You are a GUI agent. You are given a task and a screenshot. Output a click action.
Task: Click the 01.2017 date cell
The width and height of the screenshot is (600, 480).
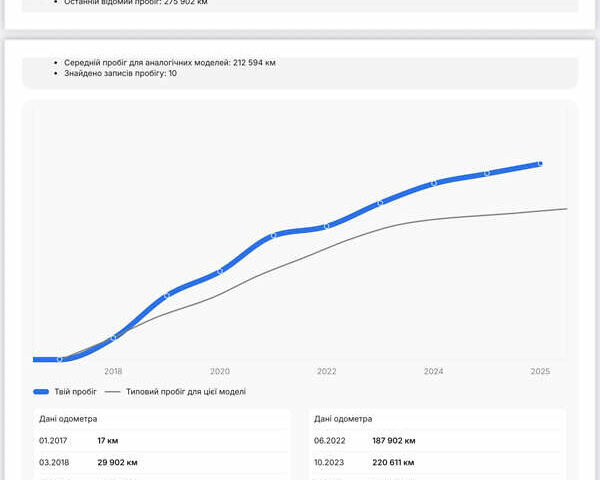pos(53,441)
